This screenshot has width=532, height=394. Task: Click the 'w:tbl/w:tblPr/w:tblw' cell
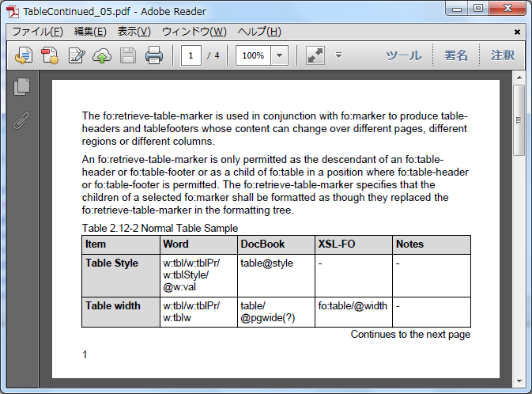[198, 313]
